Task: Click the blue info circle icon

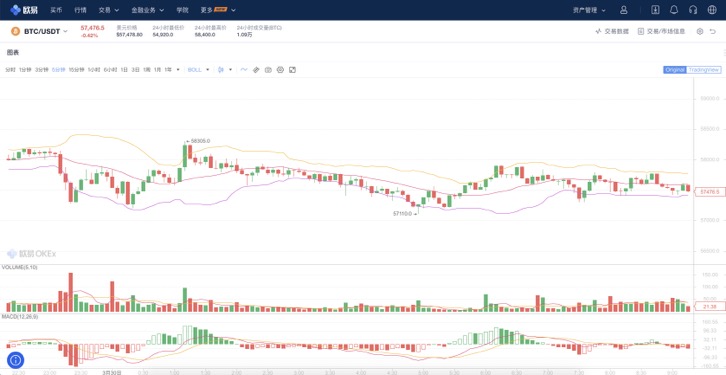Action: point(15,360)
